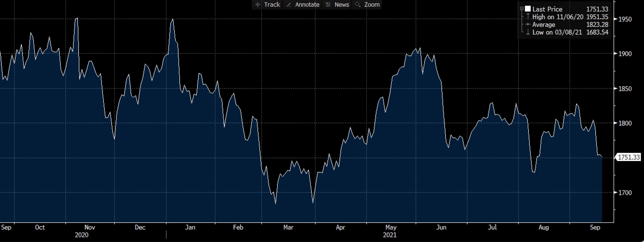
Task: Click the white Last Price color swatch
Action: tap(528, 9)
